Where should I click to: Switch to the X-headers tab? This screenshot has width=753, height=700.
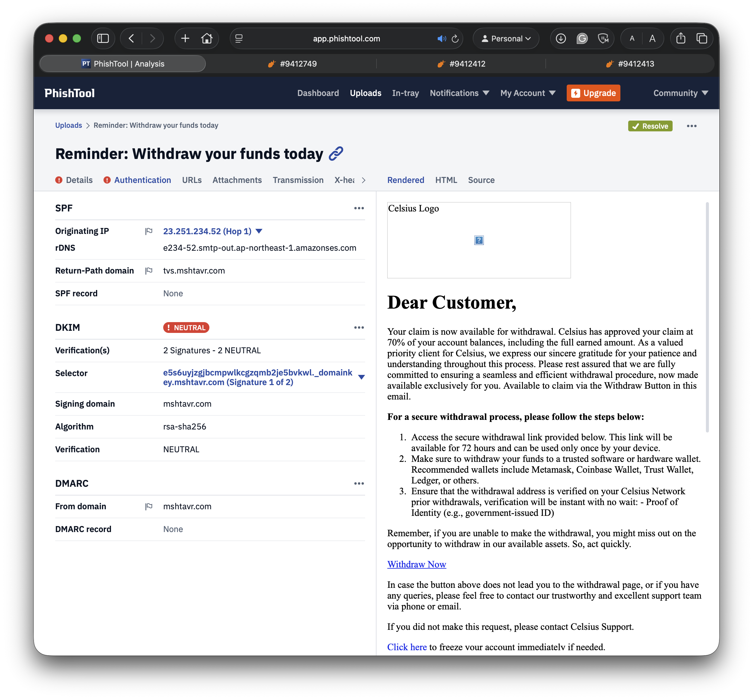tap(345, 180)
